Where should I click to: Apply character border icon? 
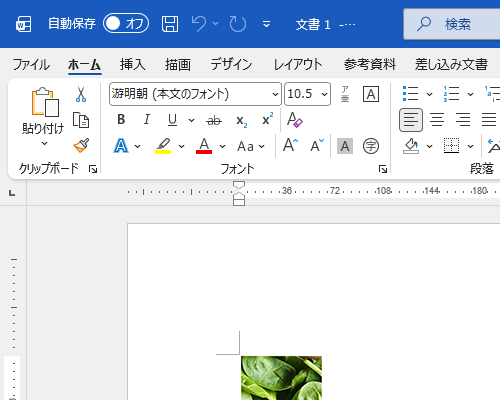[x=371, y=94]
